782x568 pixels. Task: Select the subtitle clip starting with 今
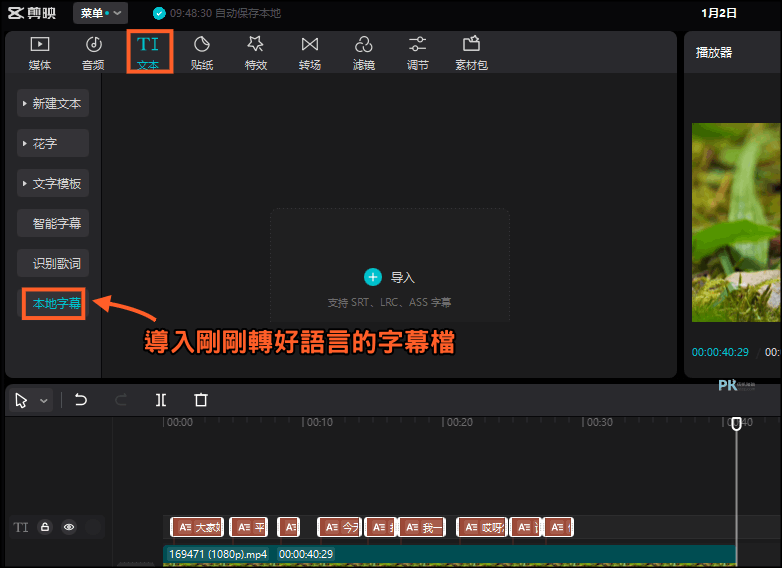tap(340, 527)
